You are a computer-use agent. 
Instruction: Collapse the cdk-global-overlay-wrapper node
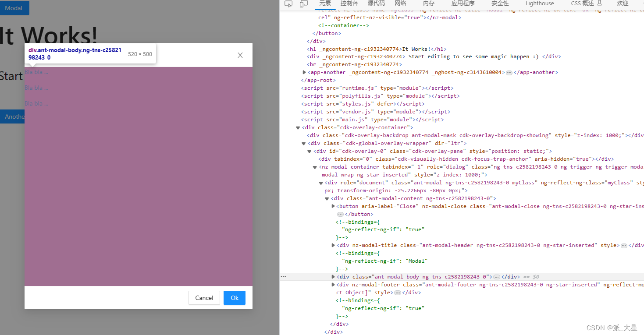[x=304, y=143]
